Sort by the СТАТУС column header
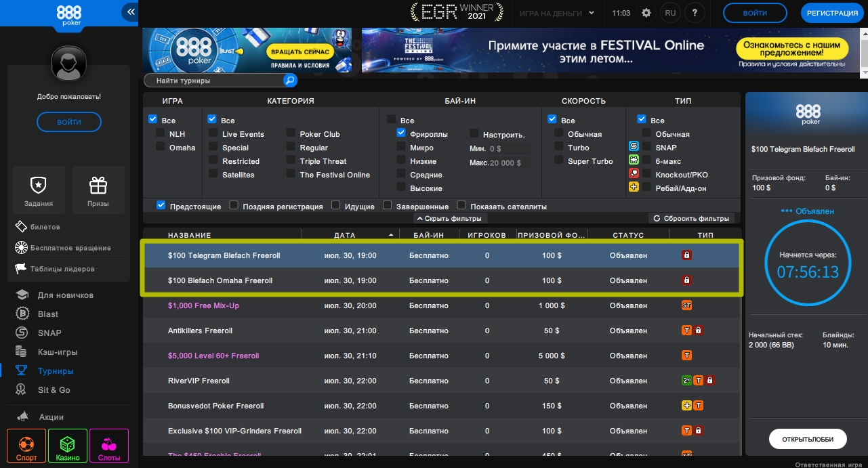The width and height of the screenshot is (868, 468). pos(628,235)
